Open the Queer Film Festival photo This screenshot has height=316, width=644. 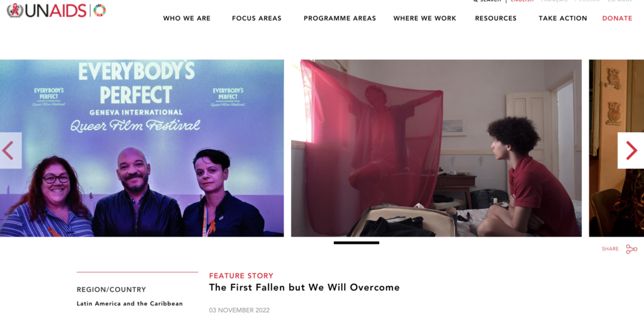(142, 148)
